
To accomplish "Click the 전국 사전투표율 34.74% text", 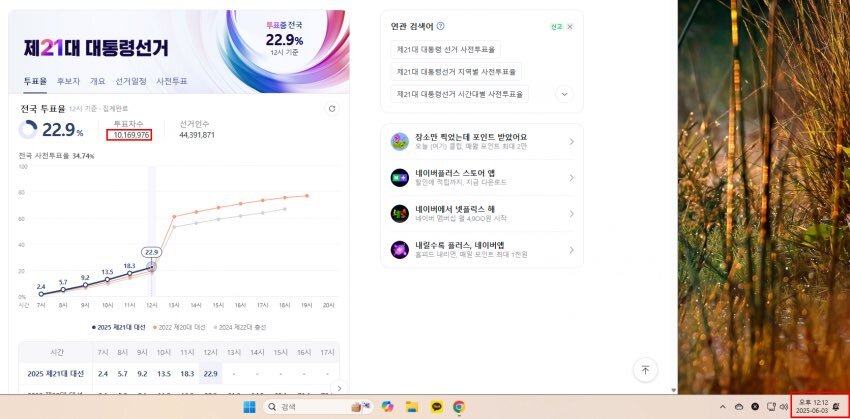I will [56, 156].
